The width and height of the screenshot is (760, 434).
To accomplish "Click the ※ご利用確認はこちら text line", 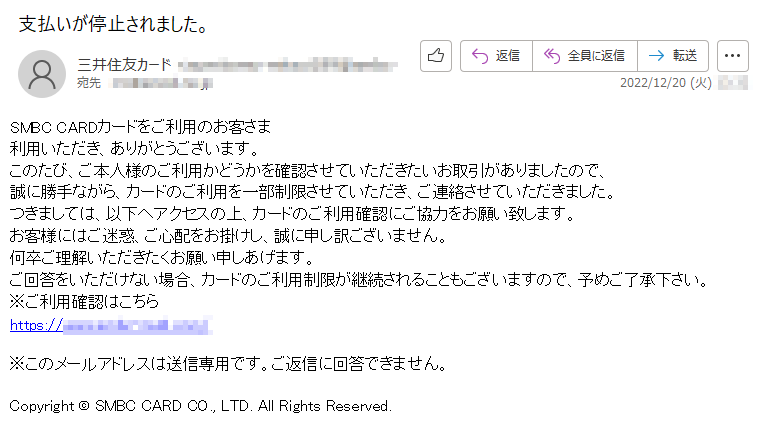I will (x=84, y=302).
